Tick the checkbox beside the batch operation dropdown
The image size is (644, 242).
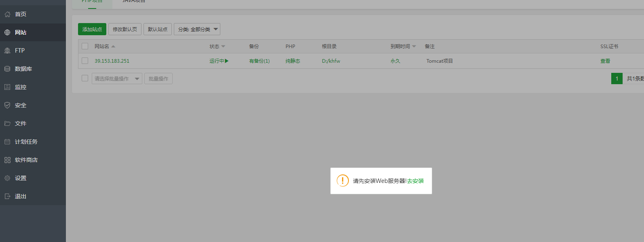pyautogui.click(x=85, y=78)
